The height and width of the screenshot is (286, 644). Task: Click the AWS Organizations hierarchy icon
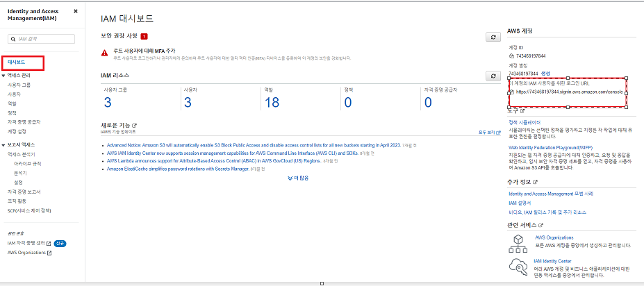[518, 244]
